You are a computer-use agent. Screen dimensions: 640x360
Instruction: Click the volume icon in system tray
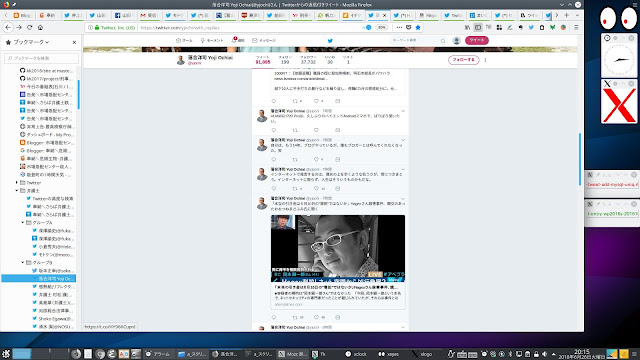click(x=544, y=354)
